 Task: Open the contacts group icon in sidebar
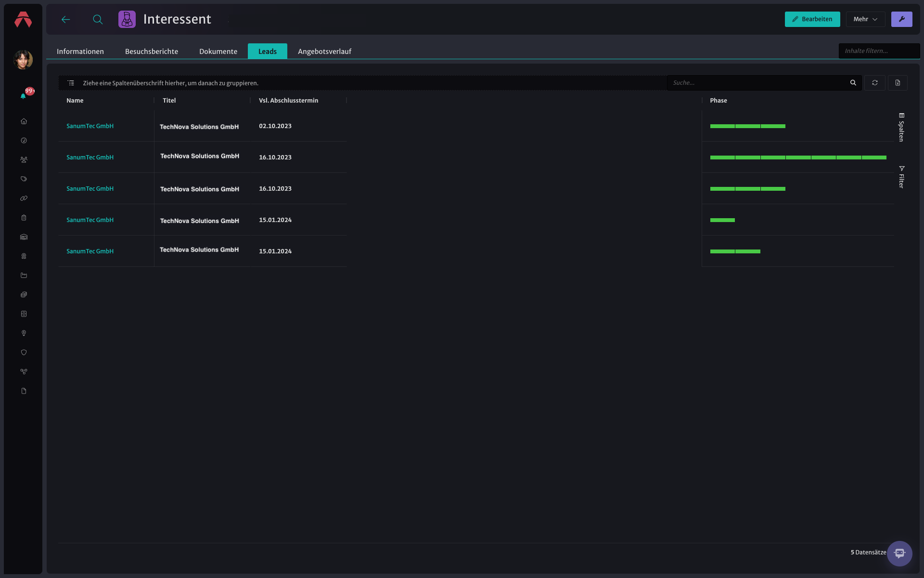tap(24, 160)
